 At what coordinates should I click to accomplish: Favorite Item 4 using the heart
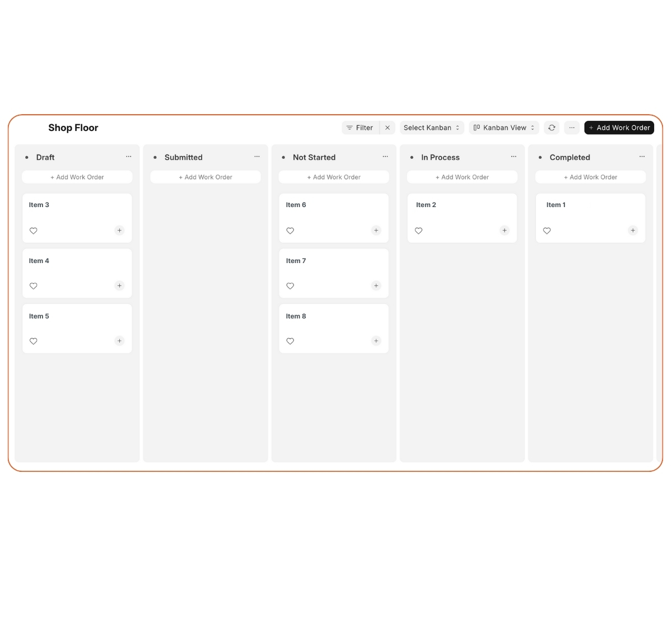tap(34, 286)
